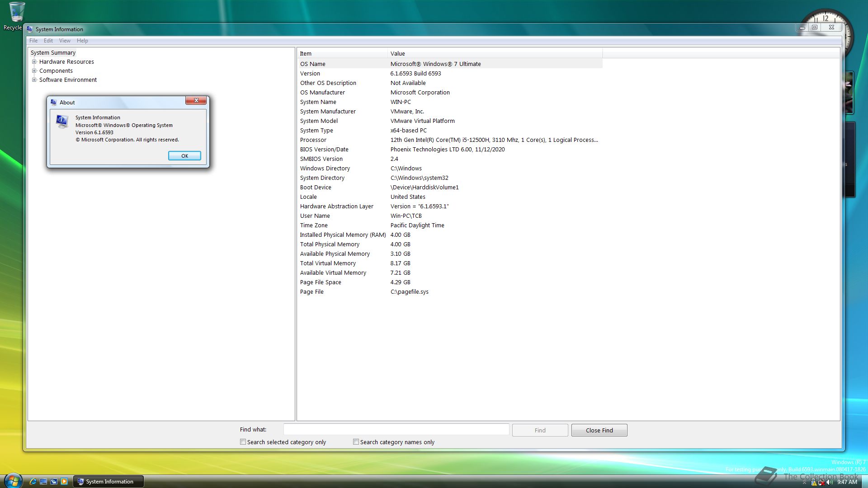Select the Other OS Description row
Viewport: 868px width, 488px height.
pos(450,83)
